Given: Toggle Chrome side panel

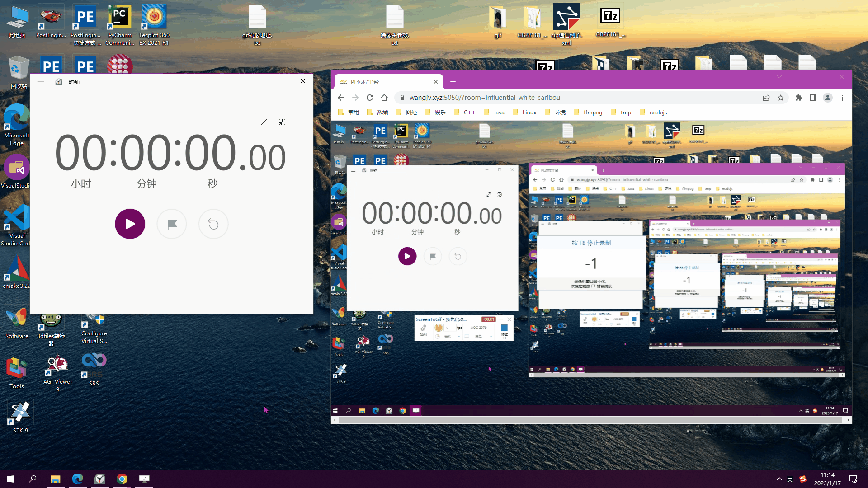Looking at the screenshot, I should pos(813,98).
